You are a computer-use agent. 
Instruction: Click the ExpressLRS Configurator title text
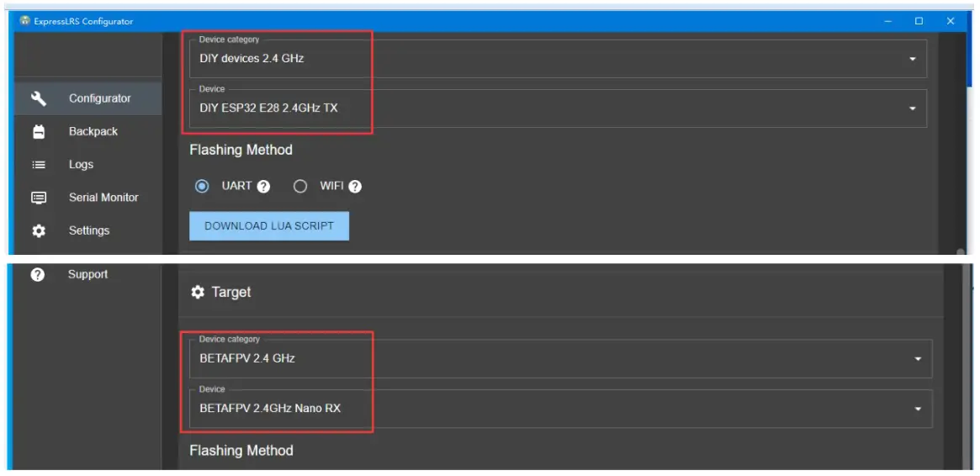coord(84,21)
